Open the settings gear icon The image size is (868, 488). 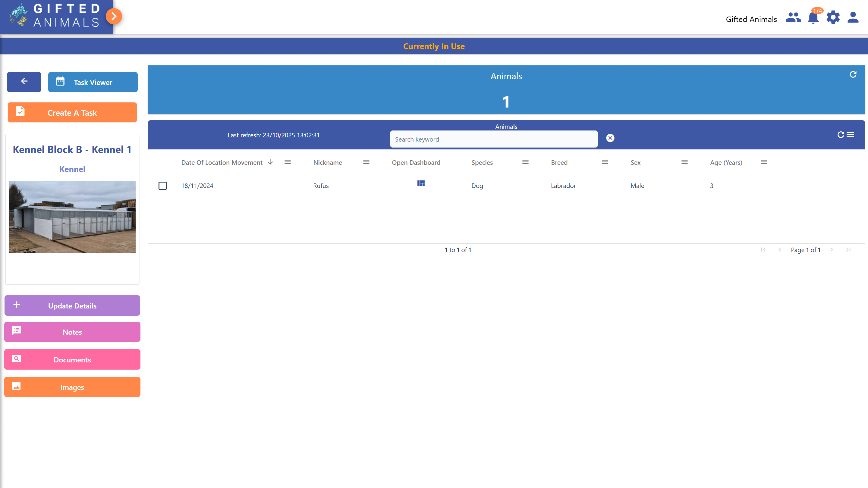tap(833, 17)
